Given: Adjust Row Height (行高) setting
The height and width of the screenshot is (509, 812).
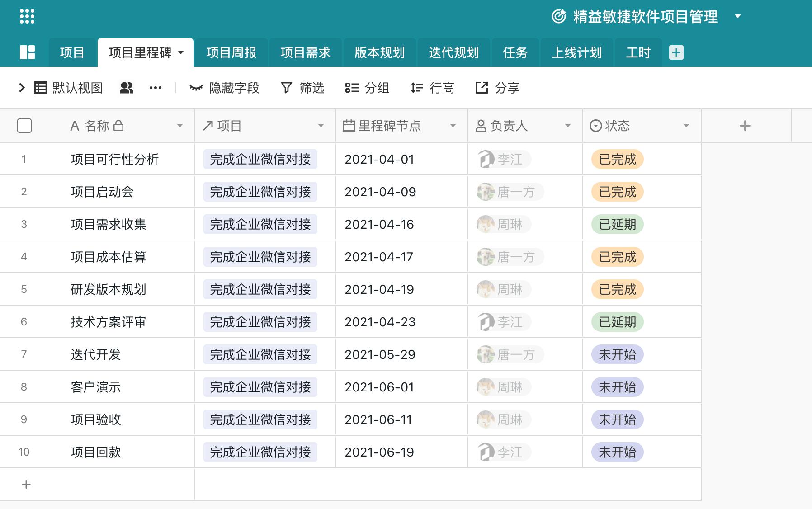Looking at the screenshot, I should click(432, 88).
